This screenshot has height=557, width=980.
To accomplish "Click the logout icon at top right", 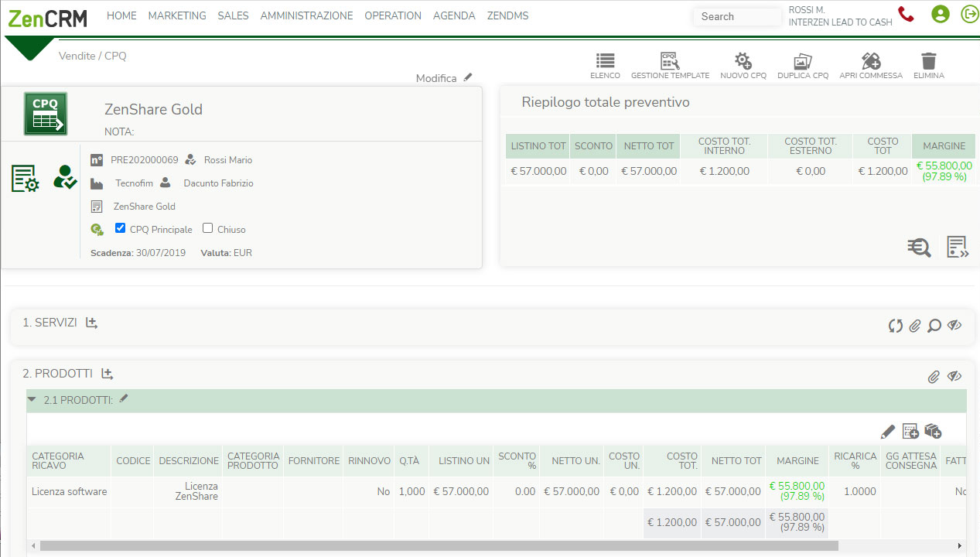I will 969,14.
